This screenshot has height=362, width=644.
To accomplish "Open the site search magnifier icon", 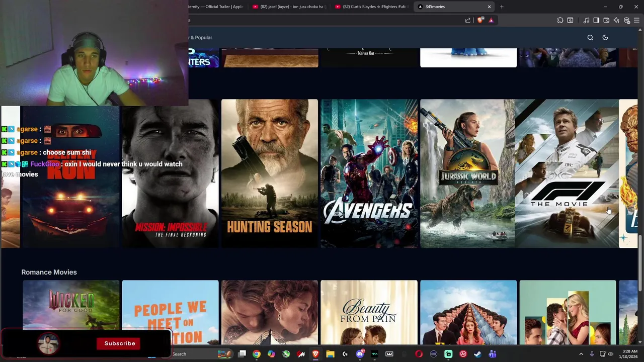I will [x=590, y=37].
